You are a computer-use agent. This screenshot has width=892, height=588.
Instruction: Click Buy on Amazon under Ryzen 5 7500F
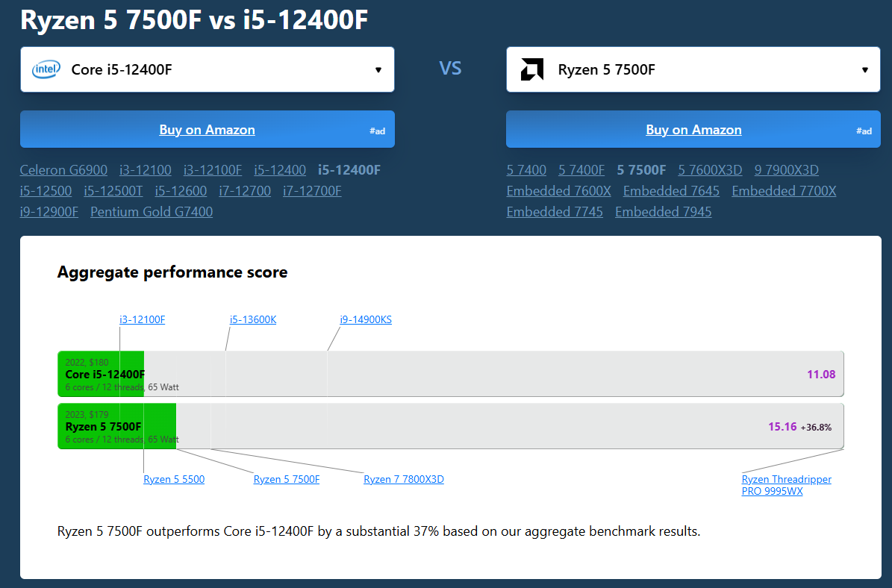pyautogui.click(x=693, y=130)
